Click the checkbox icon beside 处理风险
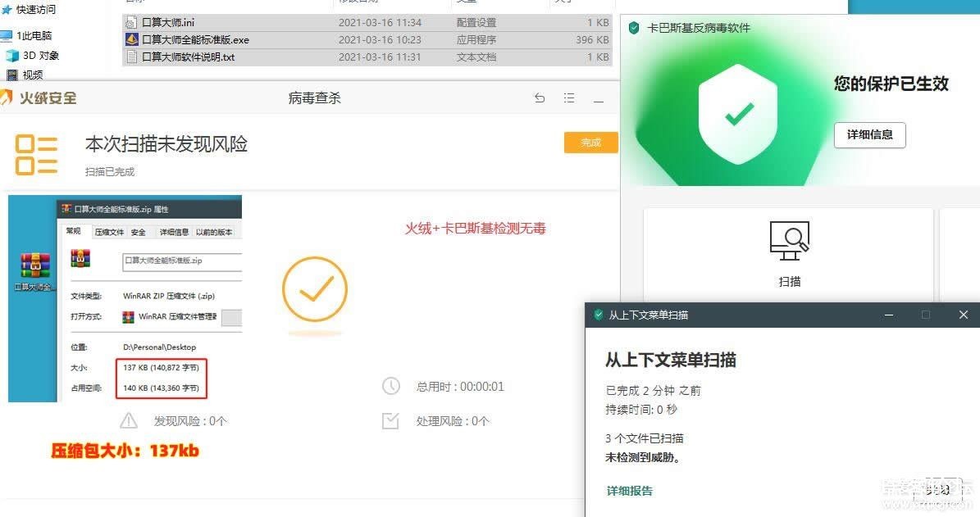This screenshot has height=517, width=980. [x=390, y=421]
